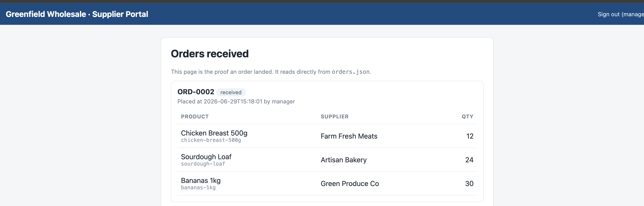Screen dimensions: 644x206
Task: Click the Bananas 1kg product name
Action: [200, 181]
